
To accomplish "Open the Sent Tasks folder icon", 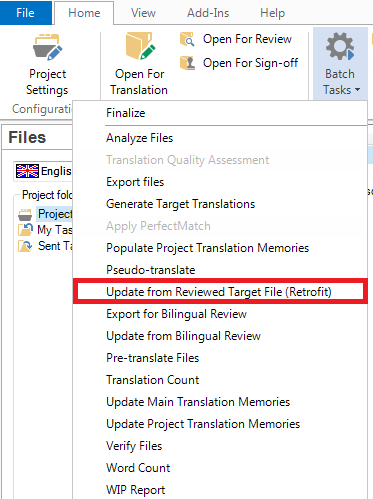I will click(x=25, y=246).
